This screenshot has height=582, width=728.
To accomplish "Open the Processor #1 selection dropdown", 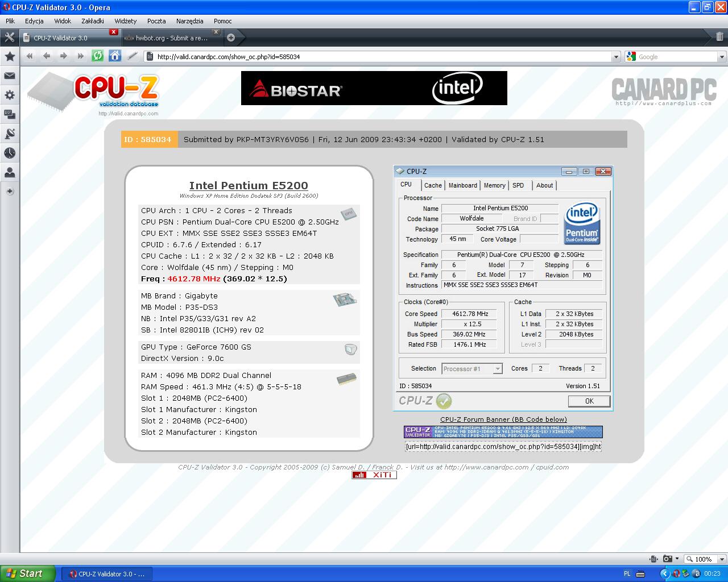I will coord(472,369).
